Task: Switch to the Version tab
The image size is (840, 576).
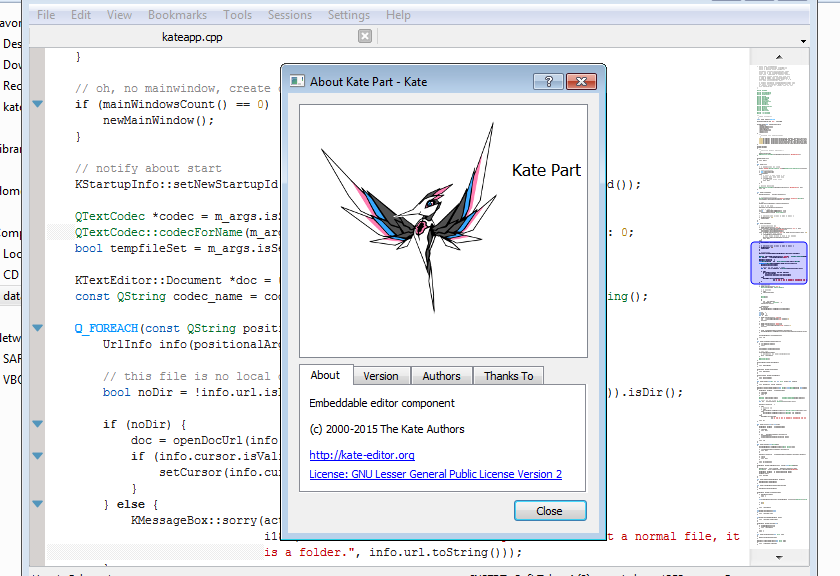Action: pos(380,376)
